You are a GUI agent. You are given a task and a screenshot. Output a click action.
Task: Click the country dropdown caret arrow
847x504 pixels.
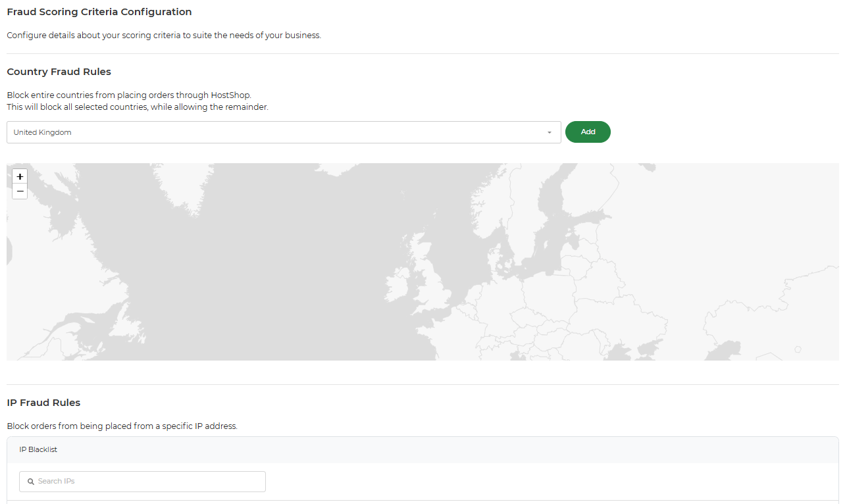pyautogui.click(x=550, y=132)
